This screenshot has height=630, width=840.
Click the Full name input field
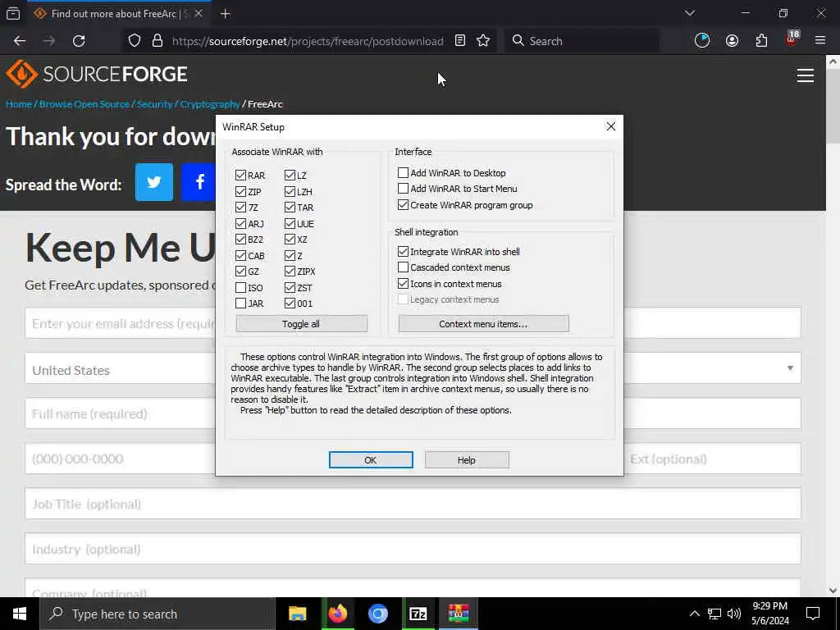(x=413, y=413)
